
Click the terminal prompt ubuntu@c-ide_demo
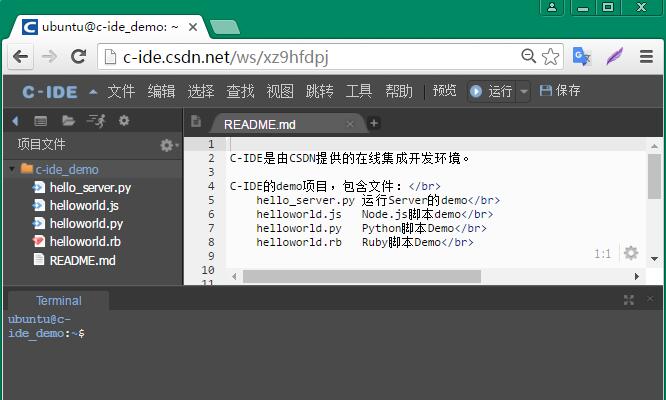pos(46,326)
